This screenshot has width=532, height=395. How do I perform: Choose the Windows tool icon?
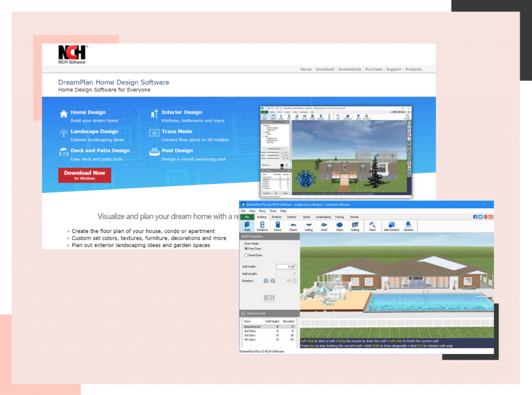pos(262,226)
